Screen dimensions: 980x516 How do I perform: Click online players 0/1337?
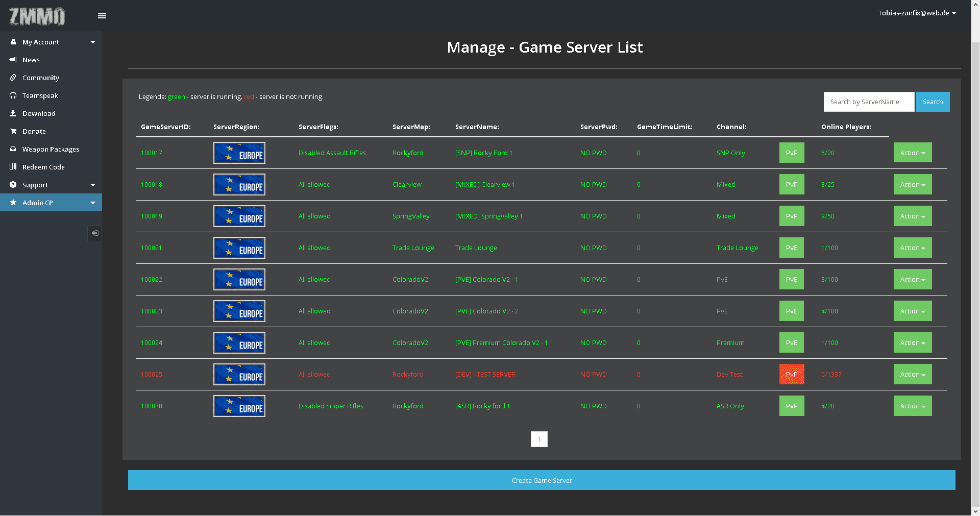pyautogui.click(x=831, y=374)
